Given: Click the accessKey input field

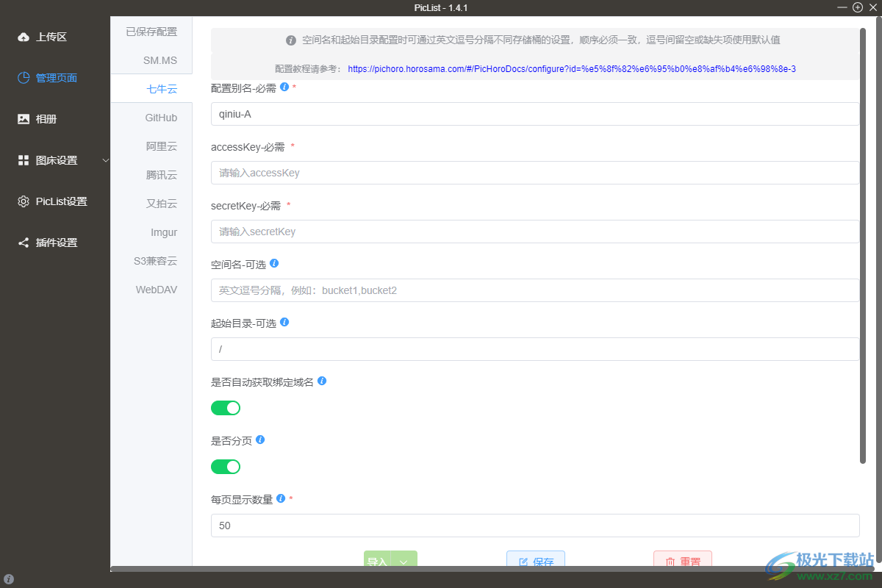Looking at the screenshot, I should [535, 173].
